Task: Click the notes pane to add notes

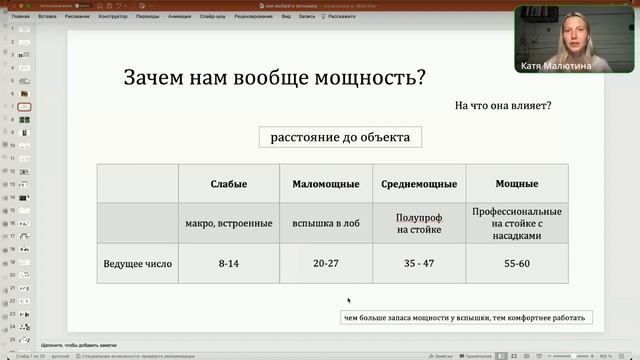Action: tap(79, 345)
